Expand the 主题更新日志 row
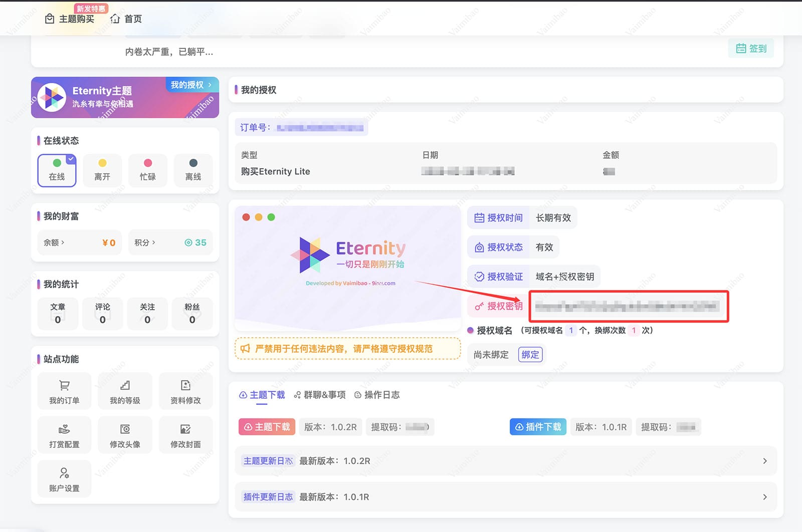The image size is (802, 532). click(x=764, y=461)
